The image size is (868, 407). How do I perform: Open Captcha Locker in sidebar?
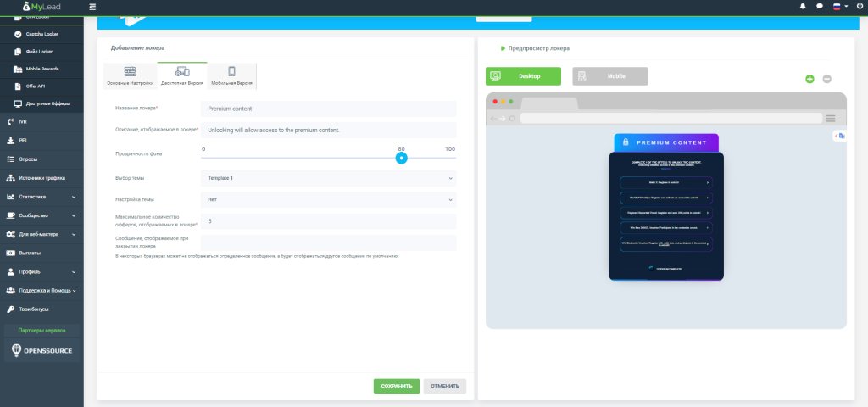point(42,34)
